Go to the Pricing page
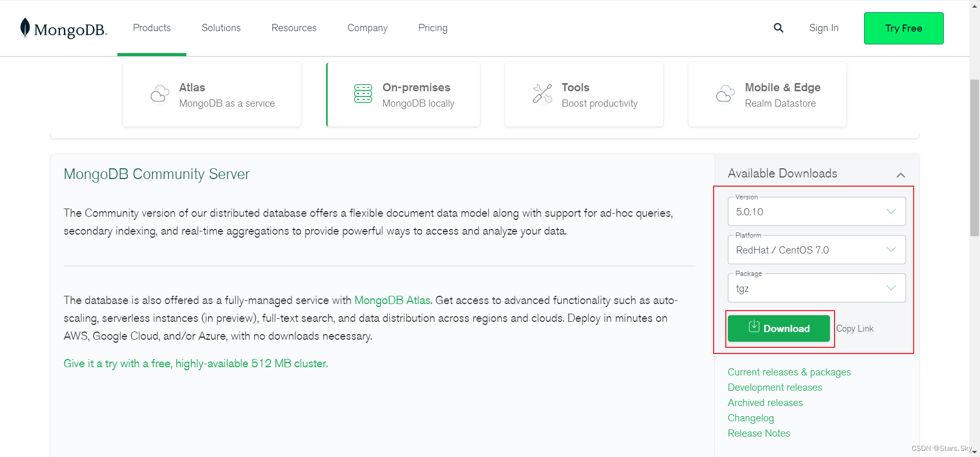 (x=433, y=28)
